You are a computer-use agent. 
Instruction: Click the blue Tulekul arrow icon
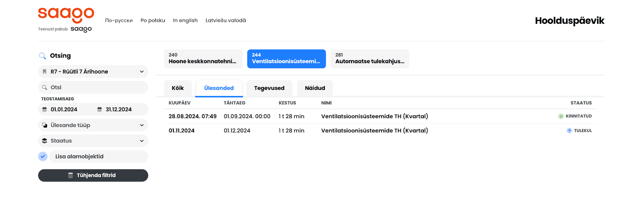point(570,131)
